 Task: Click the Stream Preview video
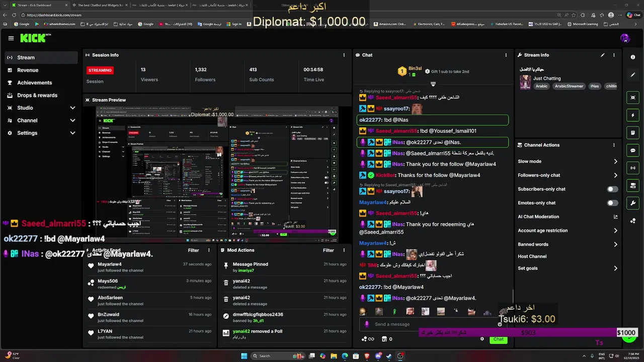(217, 174)
